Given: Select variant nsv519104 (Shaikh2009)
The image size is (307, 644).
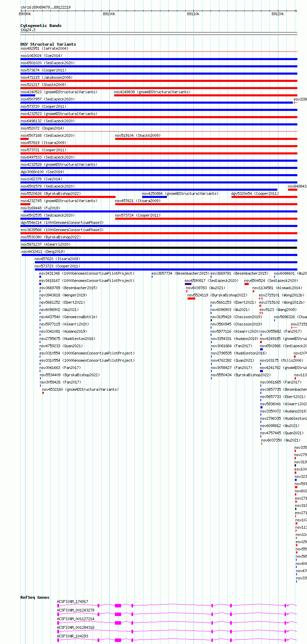Looking at the screenshot, I should pos(138,135).
